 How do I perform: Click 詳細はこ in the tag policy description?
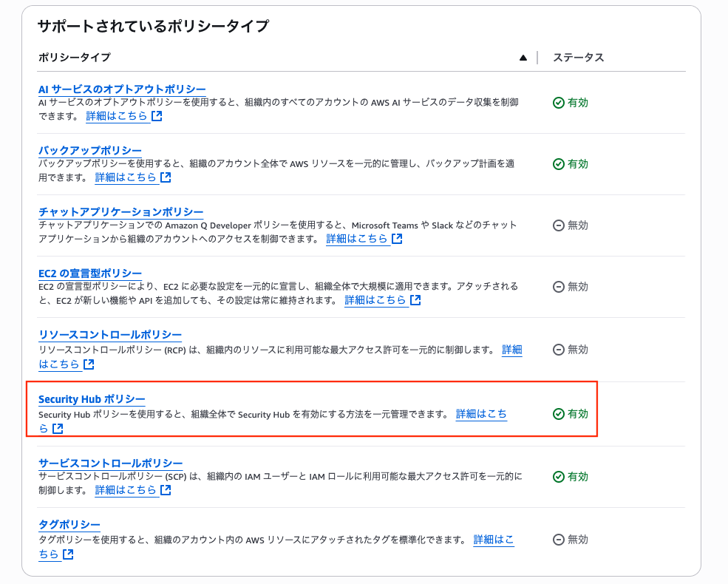click(494, 540)
